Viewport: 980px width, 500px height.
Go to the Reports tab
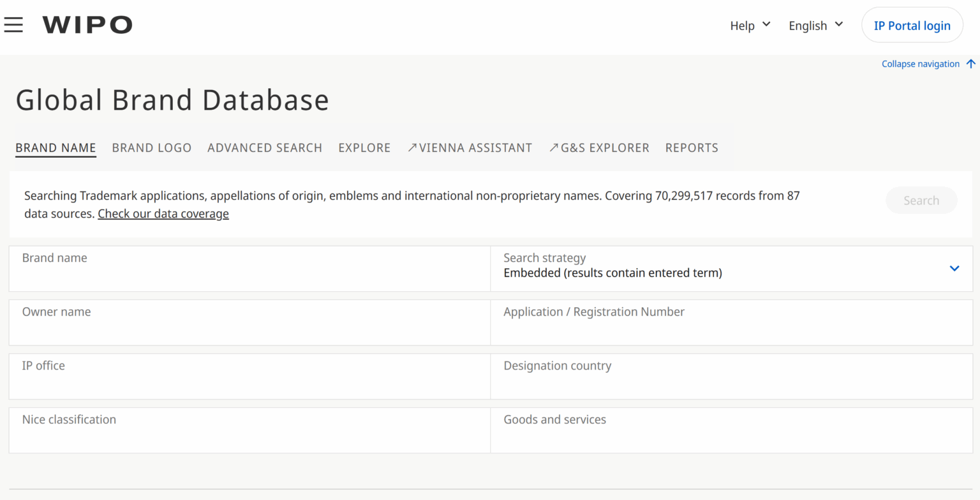[x=692, y=148]
